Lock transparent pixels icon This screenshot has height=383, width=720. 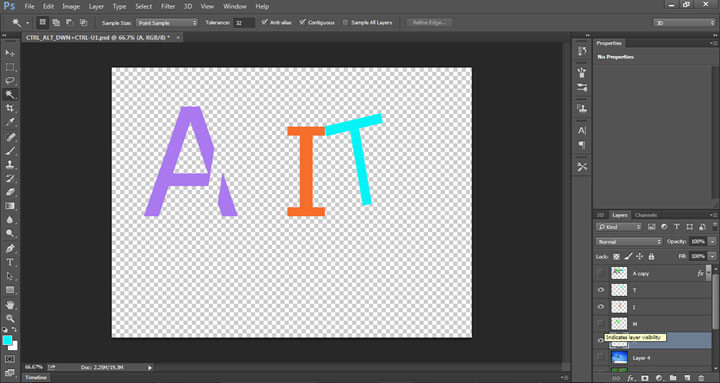616,256
